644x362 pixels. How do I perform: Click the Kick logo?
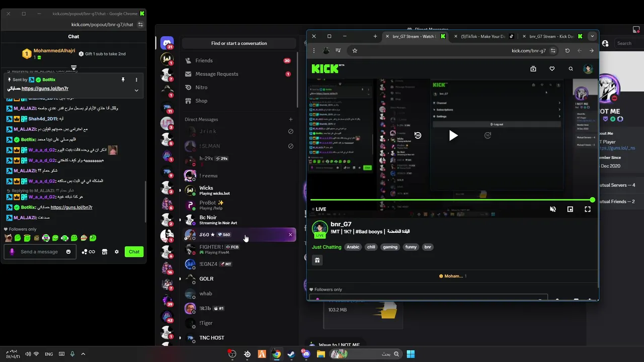328,68
